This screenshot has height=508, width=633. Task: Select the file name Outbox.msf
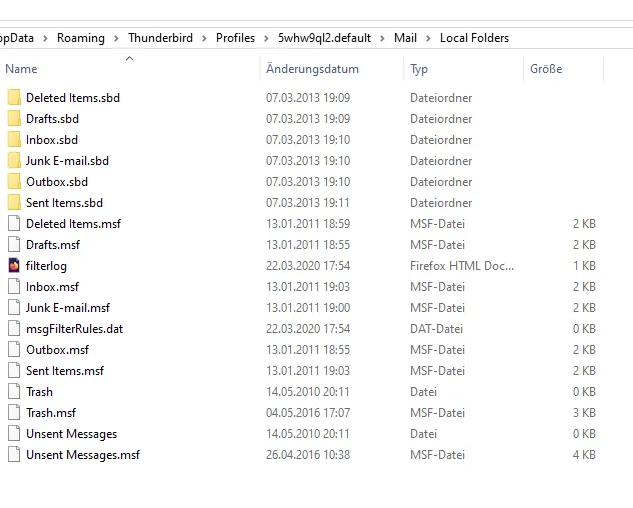(57, 350)
